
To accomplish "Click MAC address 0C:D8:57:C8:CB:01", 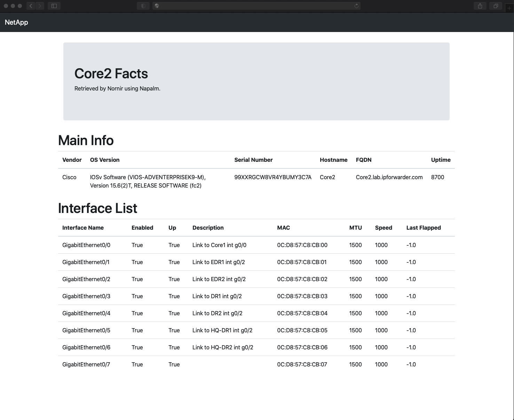I will coord(302,262).
